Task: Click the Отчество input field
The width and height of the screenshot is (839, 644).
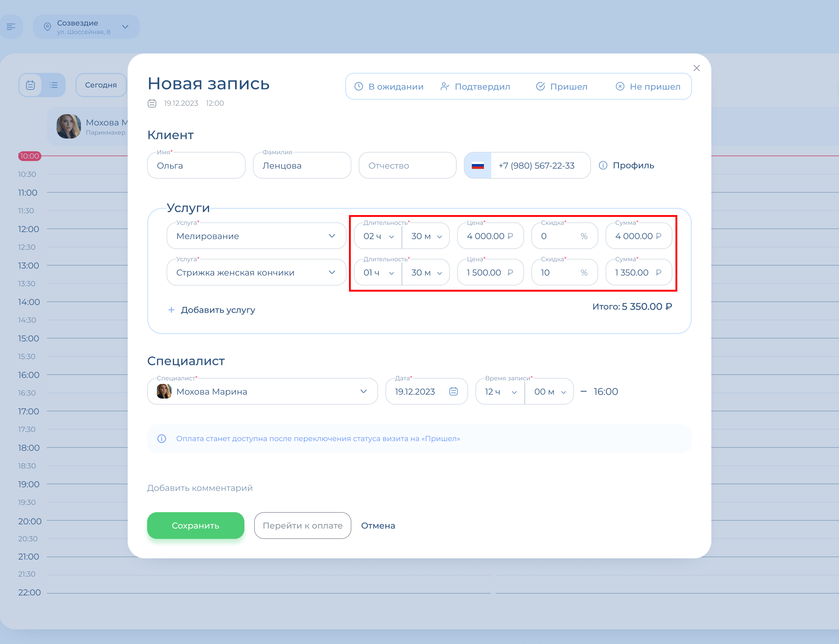Action: coord(407,165)
